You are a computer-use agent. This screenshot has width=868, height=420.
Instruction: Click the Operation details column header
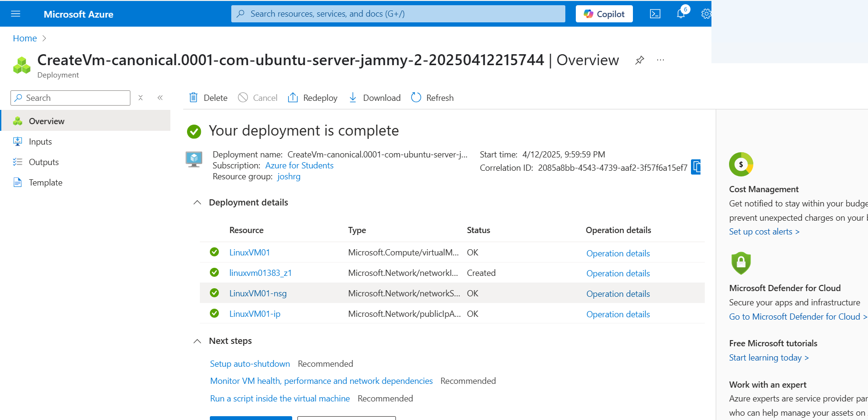[x=619, y=230]
